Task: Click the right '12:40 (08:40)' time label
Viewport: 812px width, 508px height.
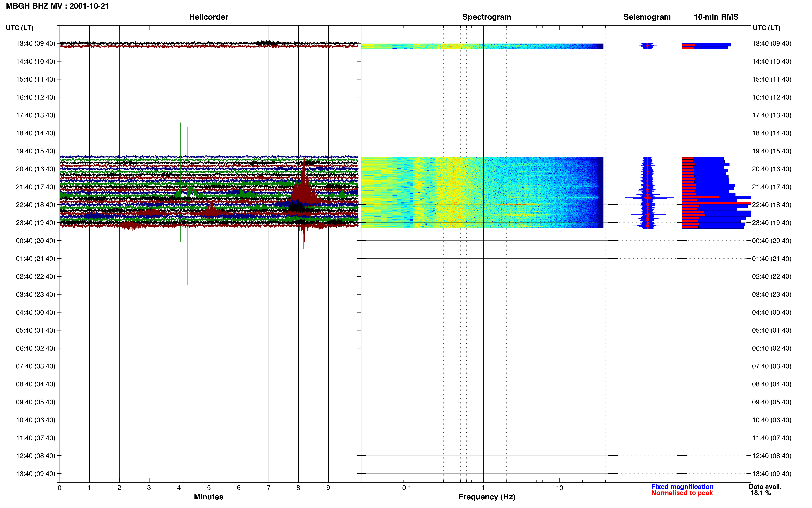Action: point(772,456)
